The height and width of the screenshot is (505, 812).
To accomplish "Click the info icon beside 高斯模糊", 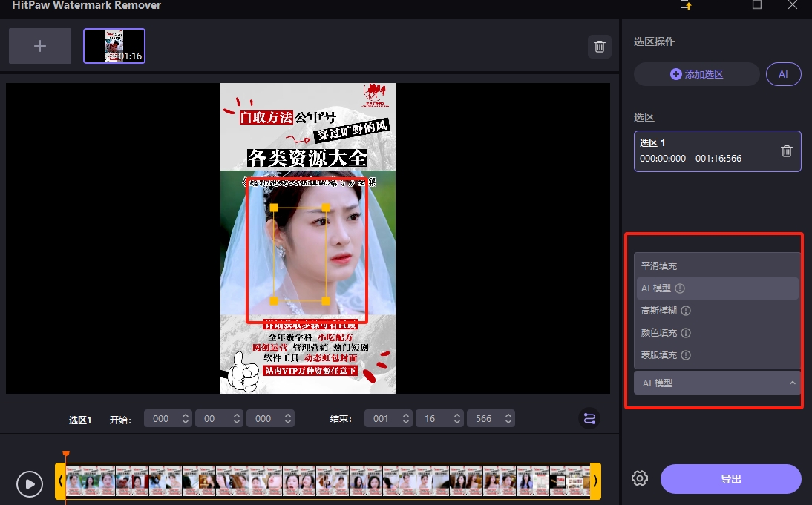I will tap(684, 310).
